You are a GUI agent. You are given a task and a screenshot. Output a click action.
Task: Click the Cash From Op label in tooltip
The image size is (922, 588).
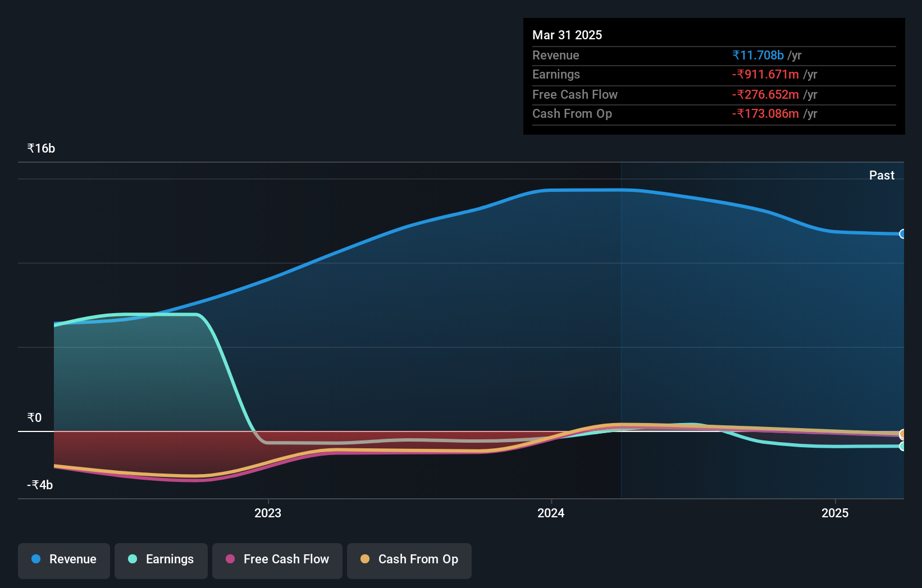click(572, 113)
